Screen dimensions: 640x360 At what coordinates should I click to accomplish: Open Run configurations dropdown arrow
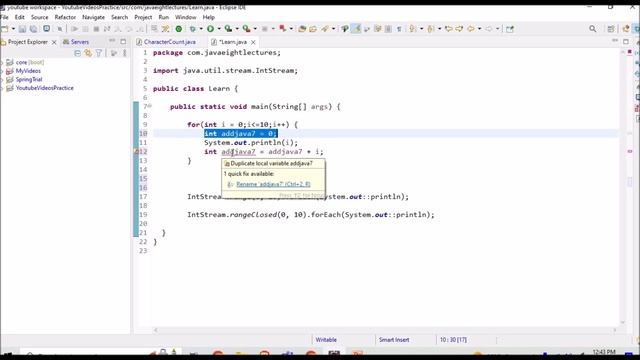219,29
